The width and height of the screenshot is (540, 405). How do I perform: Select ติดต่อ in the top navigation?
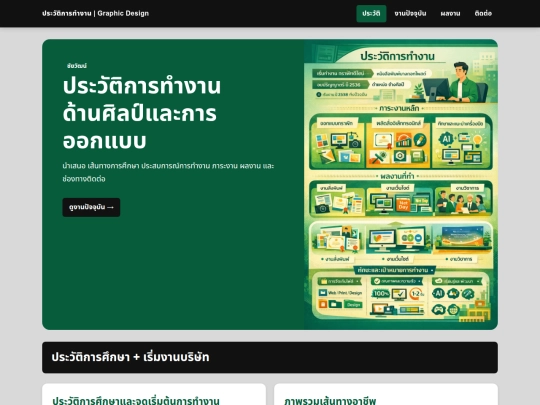483,13
